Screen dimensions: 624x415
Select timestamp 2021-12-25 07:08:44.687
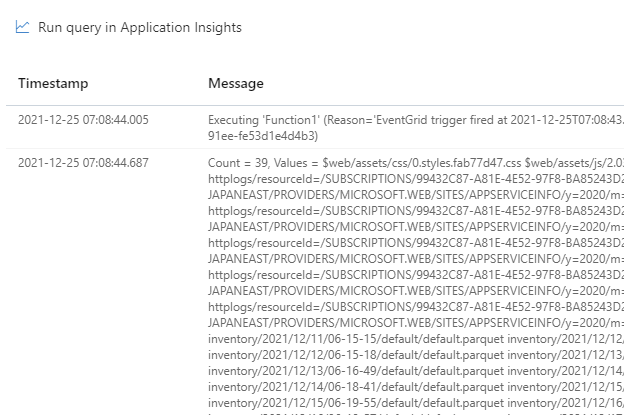83,163
